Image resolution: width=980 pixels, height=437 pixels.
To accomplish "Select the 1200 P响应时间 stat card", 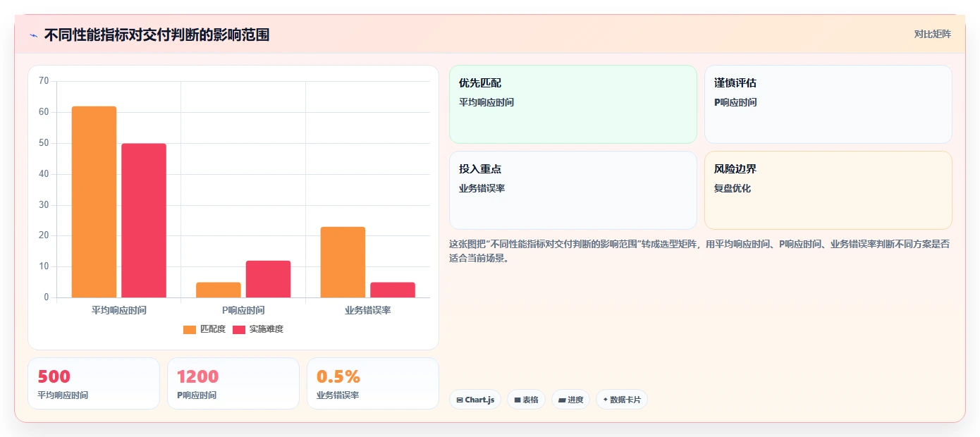I will (x=233, y=383).
